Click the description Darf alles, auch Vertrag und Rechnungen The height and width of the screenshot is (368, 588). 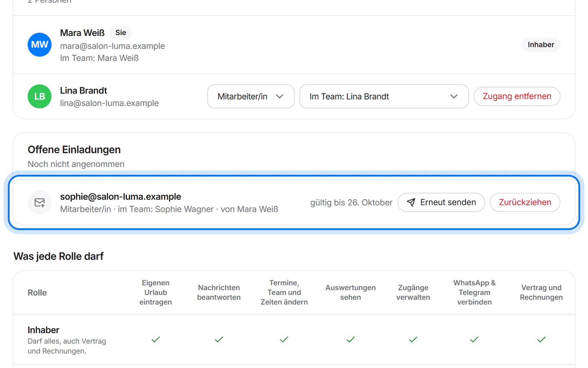point(67,346)
